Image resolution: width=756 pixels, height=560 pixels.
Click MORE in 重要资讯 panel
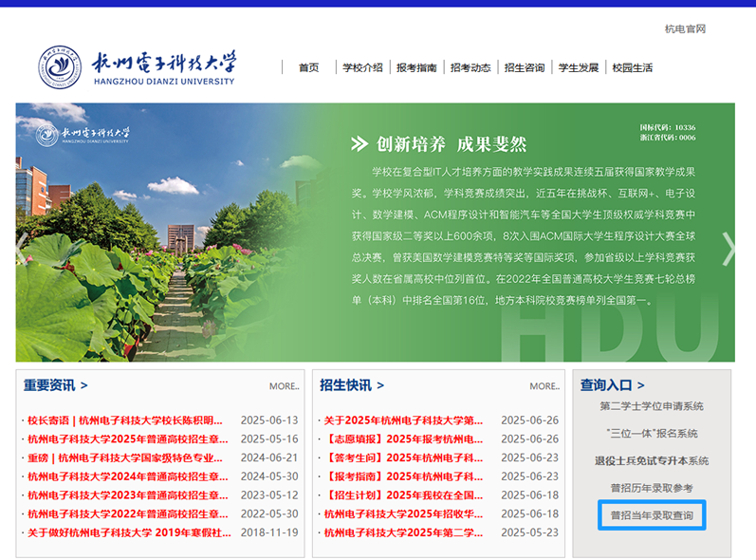coord(284,386)
